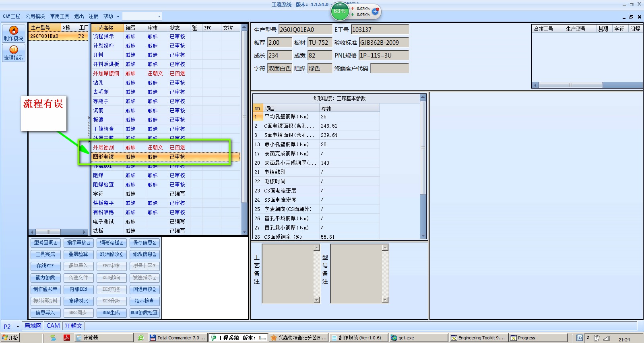Click quick-launch icon beside PDF icon
The width and height of the screenshot is (644, 343).
[x=53, y=338]
